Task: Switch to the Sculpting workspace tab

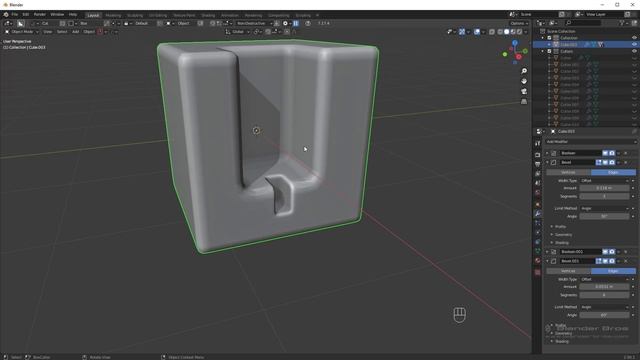Action: point(135,15)
